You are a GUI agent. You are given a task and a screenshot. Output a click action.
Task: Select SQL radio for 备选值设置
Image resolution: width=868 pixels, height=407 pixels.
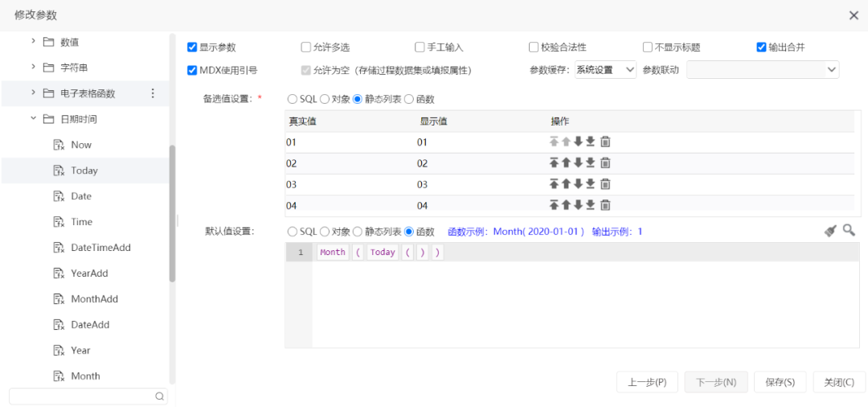(292, 99)
